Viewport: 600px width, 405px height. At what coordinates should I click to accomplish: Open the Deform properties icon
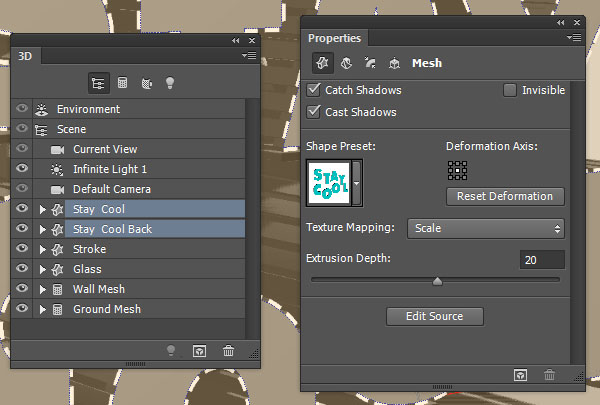[x=346, y=63]
